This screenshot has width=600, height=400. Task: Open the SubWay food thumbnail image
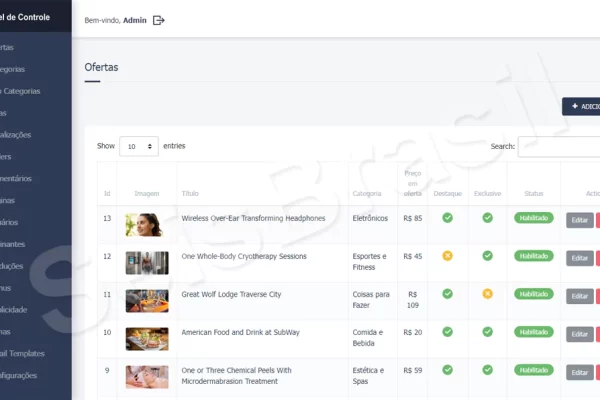pos(147,339)
